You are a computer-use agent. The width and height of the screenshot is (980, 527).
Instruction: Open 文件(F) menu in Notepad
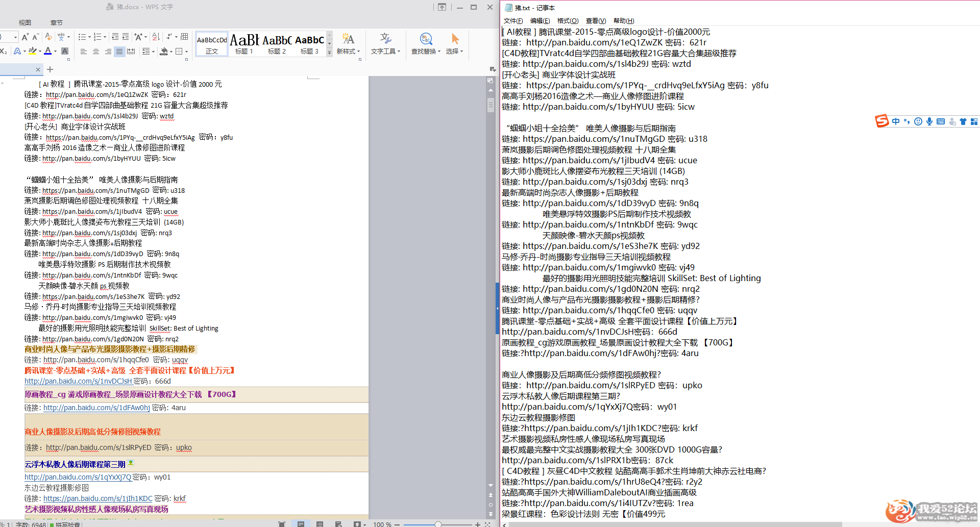(513, 21)
